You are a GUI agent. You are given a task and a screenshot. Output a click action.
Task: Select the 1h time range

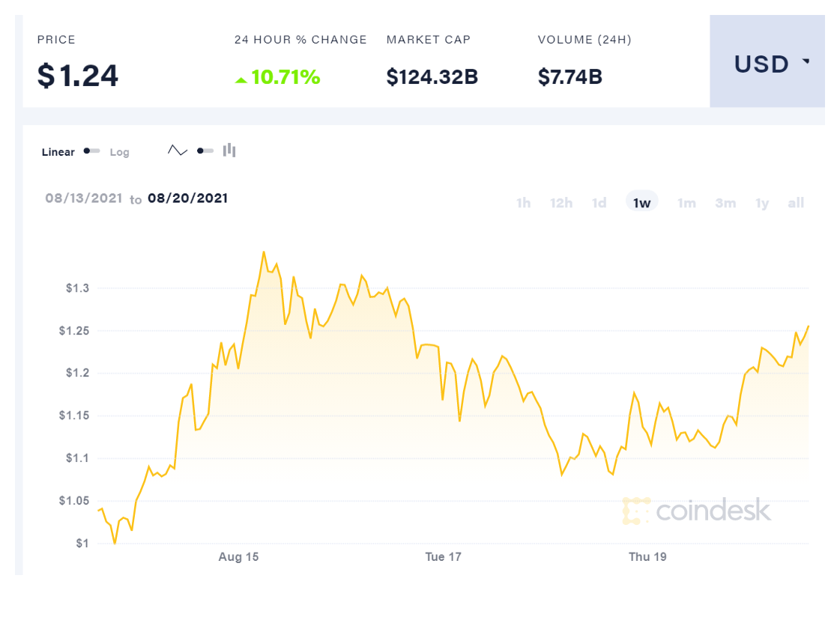[523, 203]
